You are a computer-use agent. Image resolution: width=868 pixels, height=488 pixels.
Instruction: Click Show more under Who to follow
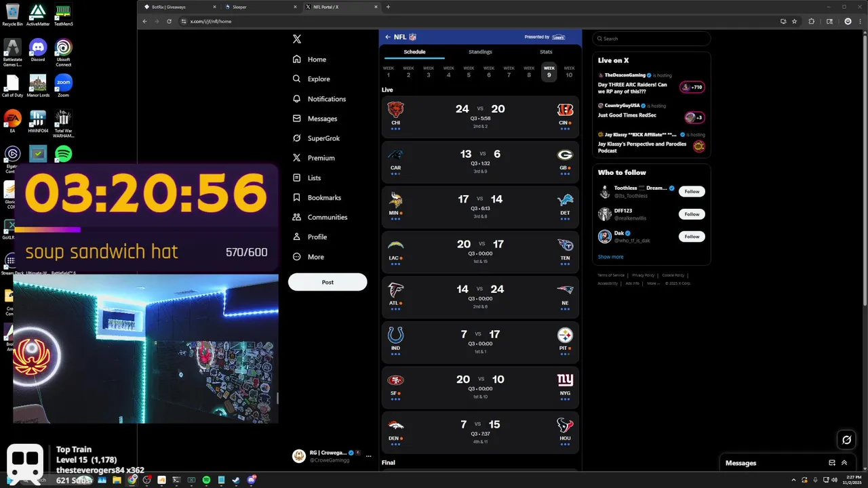[x=610, y=257]
